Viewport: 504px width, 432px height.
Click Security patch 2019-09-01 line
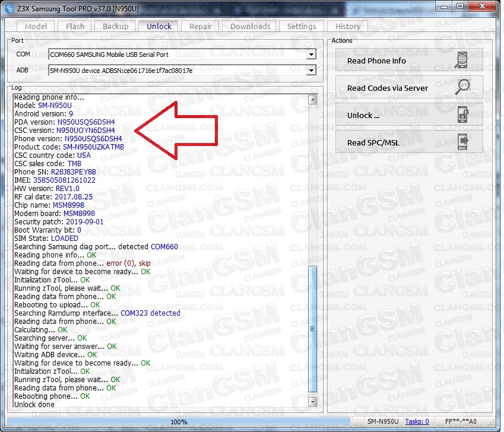click(x=59, y=222)
